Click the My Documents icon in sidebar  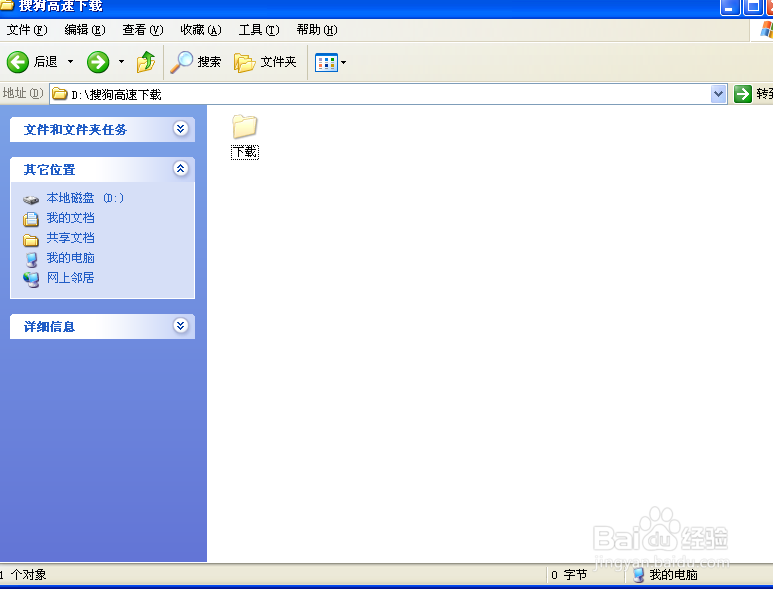[x=31, y=219]
